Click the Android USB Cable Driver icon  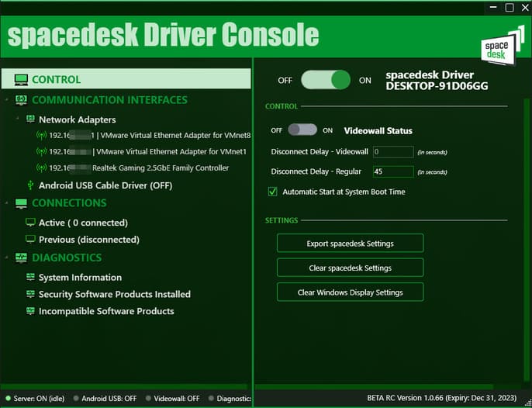[30, 185]
